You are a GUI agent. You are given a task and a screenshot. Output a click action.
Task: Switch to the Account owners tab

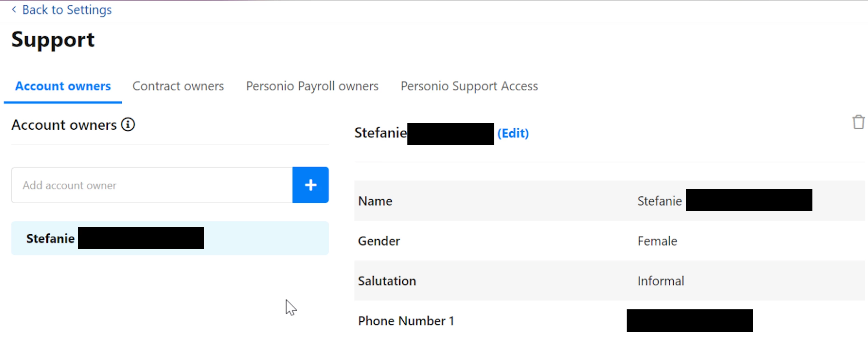pyautogui.click(x=63, y=86)
